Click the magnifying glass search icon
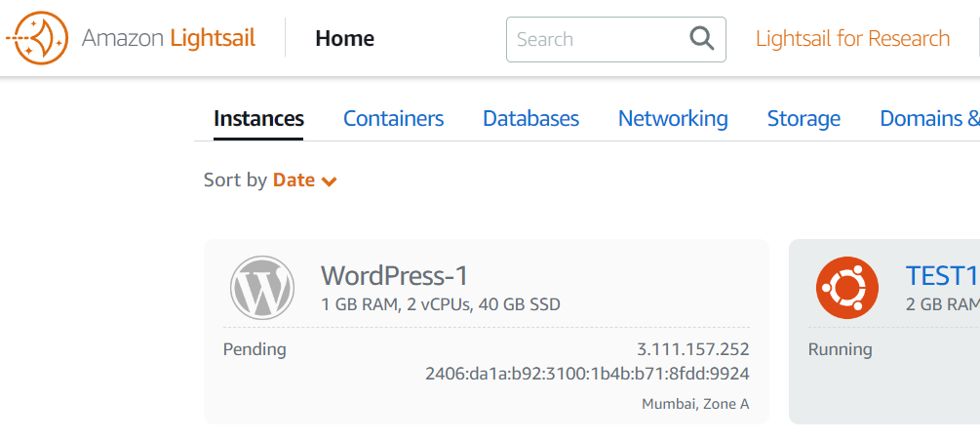 tap(701, 39)
